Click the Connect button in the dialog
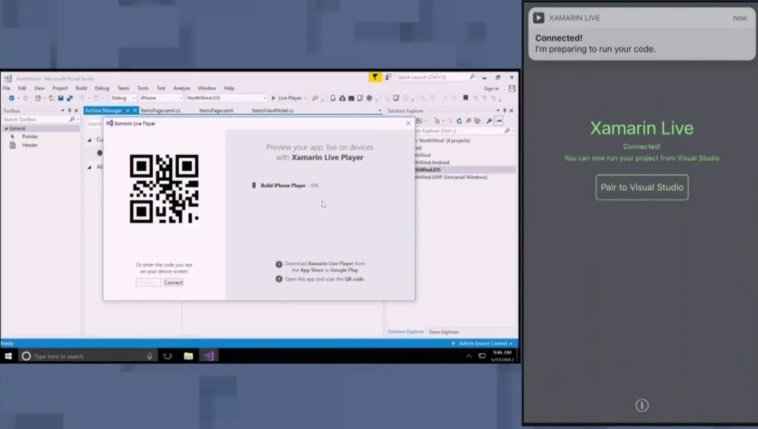 click(173, 283)
